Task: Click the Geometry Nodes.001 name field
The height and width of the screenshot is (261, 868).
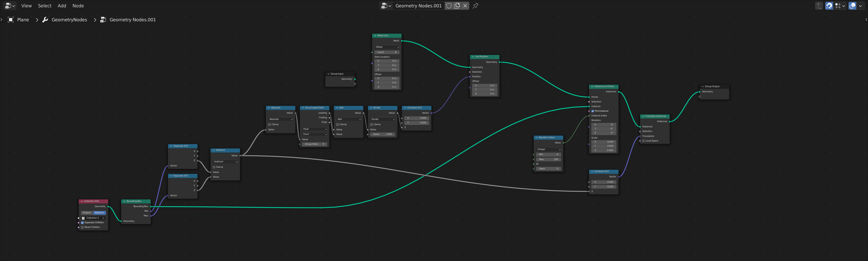Action: pyautogui.click(x=418, y=6)
